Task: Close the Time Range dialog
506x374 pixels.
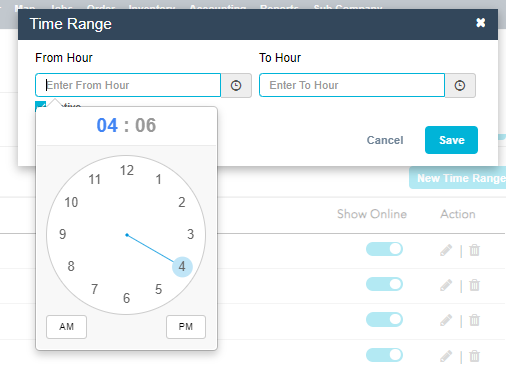Action: 480,23
